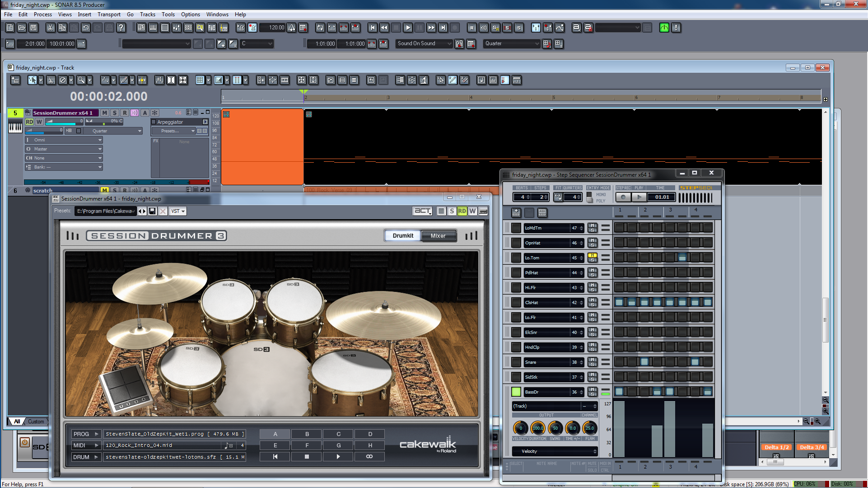Click Rewind in main transport toolbar
868x488 pixels.
click(x=384, y=28)
